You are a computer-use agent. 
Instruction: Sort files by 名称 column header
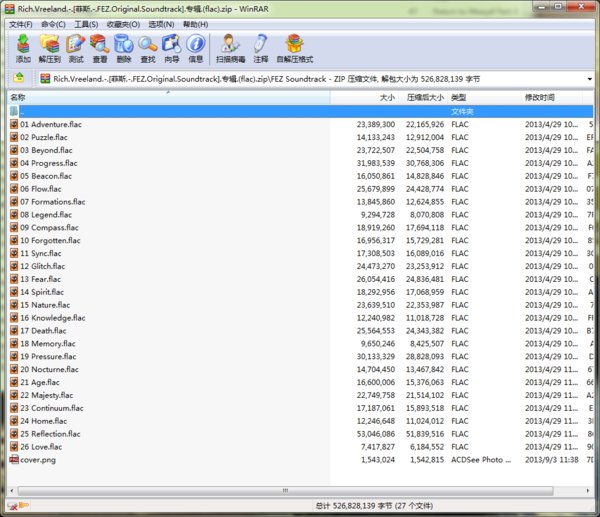point(20,97)
